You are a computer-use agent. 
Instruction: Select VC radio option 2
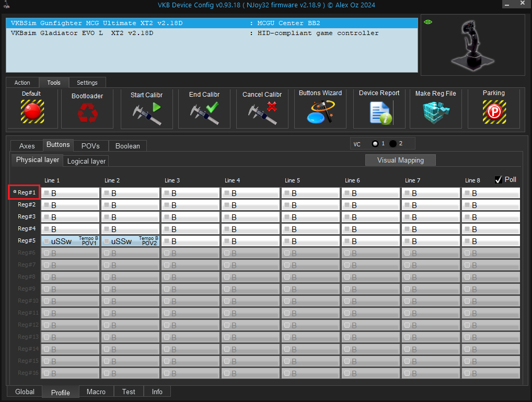(x=393, y=144)
